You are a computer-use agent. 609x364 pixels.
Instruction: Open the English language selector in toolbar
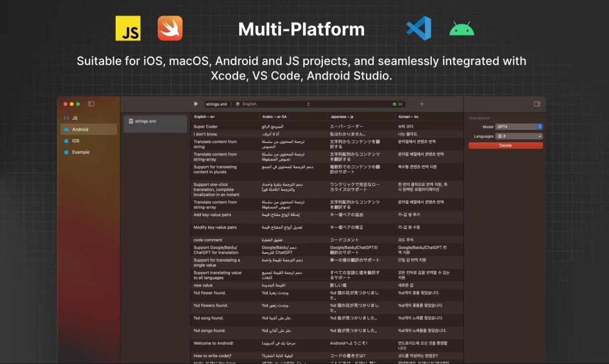pos(272,104)
